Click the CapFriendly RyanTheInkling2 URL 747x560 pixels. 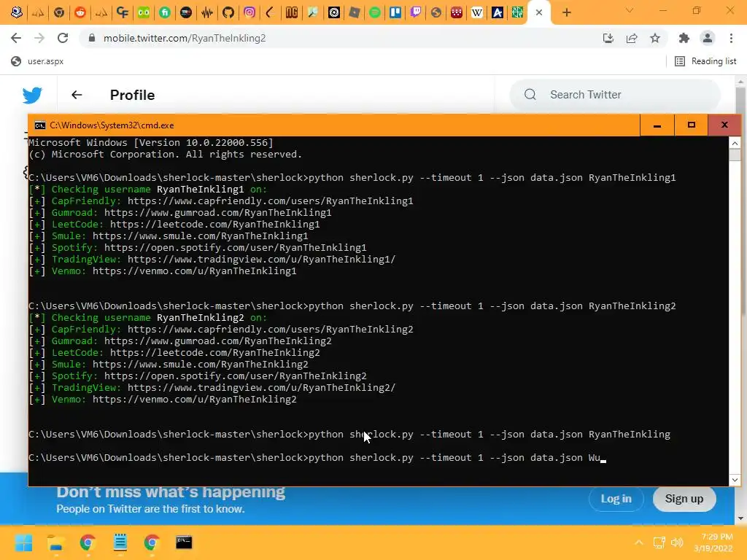(x=270, y=330)
